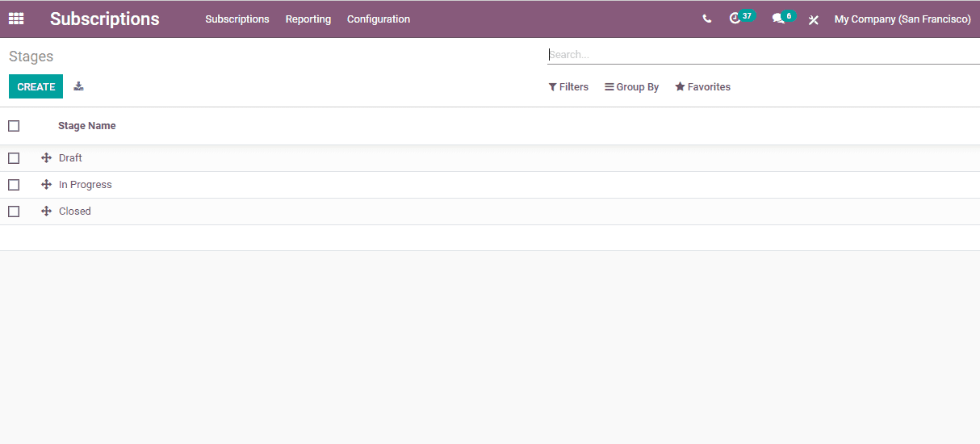Open the Favorites dropdown
The width and height of the screenshot is (980, 444).
pos(703,87)
